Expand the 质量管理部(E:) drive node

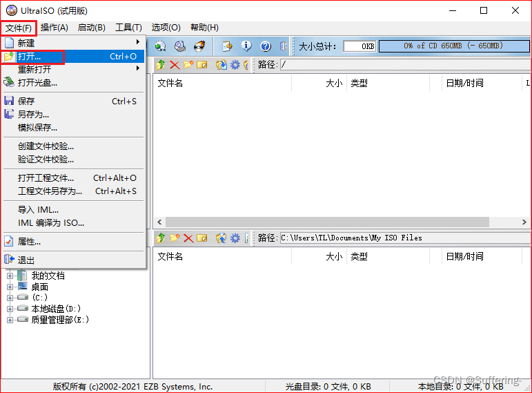pyautogui.click(x=10, y=320)
